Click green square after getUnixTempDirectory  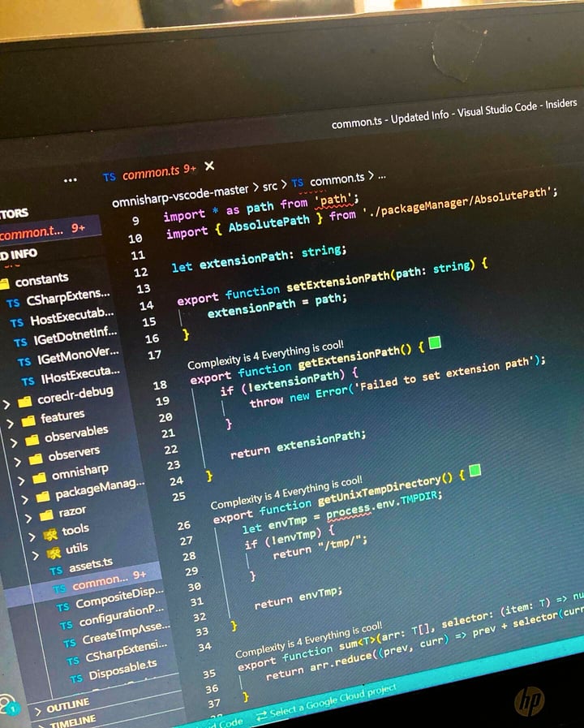point(474,470)
